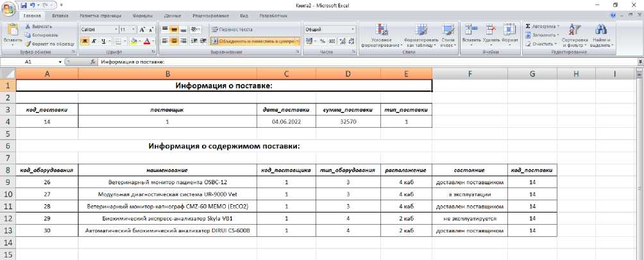Switch to the Формулы tab

coord(143,15)
